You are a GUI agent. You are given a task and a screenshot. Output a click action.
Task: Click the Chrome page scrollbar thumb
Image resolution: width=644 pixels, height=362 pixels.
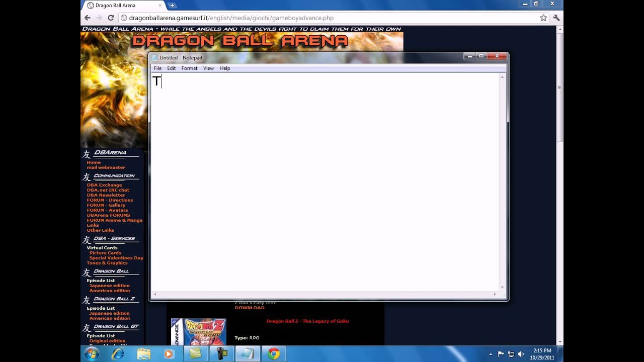[559, 88]
